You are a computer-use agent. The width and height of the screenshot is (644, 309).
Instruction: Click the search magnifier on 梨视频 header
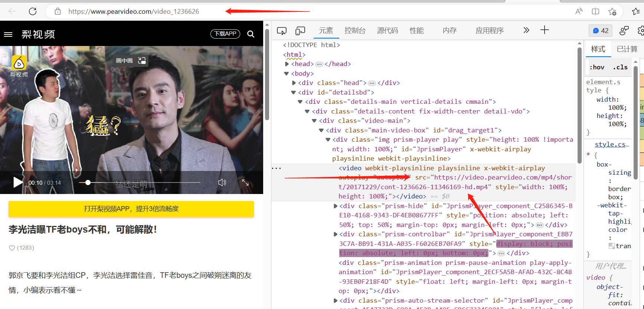tap(251, 34)
